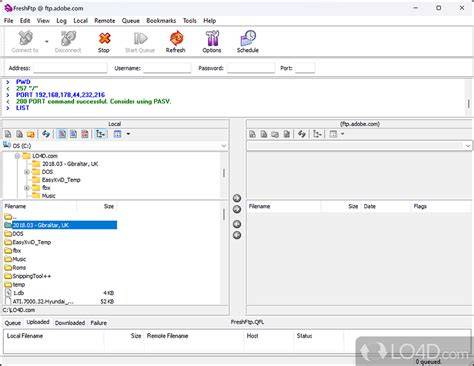The width and height of the screenshot is (474, 366).
Task: Select the ATI.7000.32.Hyundai file row
Action: (59, 302)
